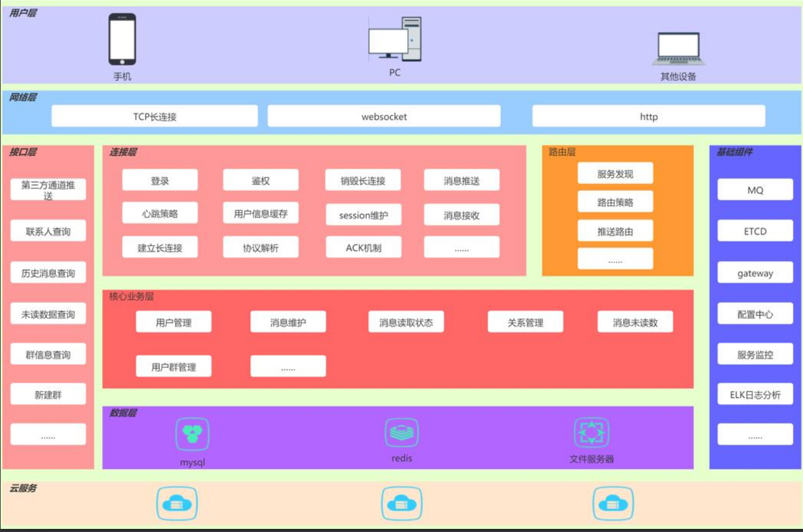Click the 接口层 layer label
Viewport: 803px width, 532px height.
[x=23, y=152]
